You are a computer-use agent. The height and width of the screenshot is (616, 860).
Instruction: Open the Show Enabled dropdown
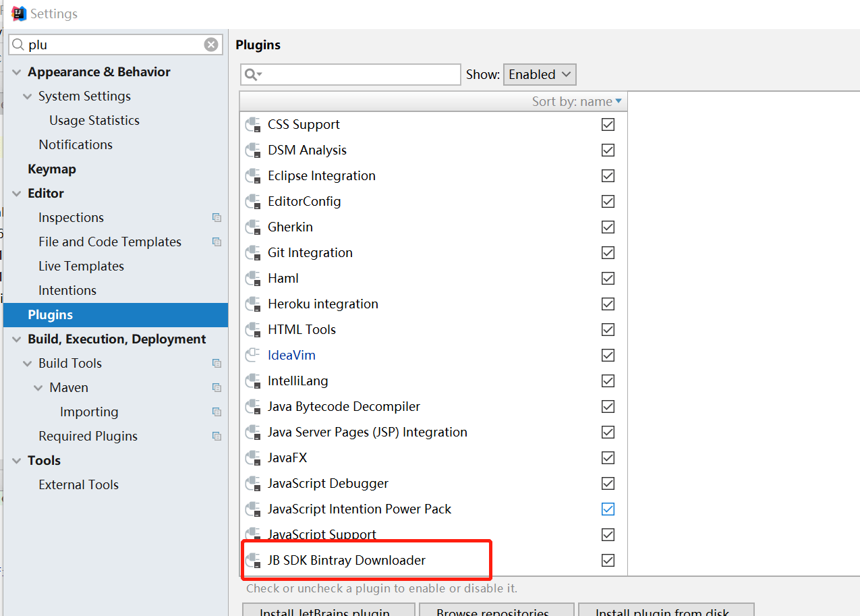(x=540, y=74)
